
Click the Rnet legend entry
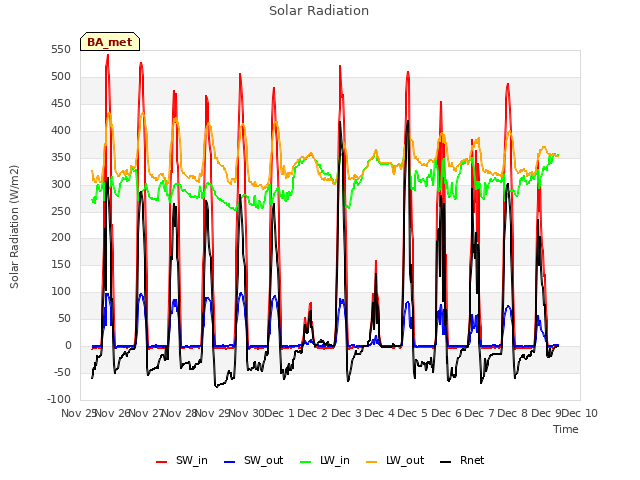tap(462, 460)
